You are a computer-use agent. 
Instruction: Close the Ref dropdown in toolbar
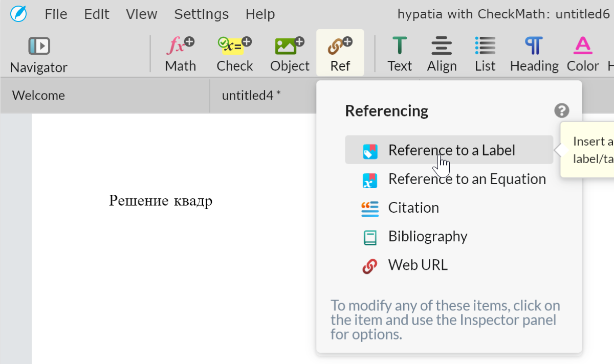coord(340,55)
